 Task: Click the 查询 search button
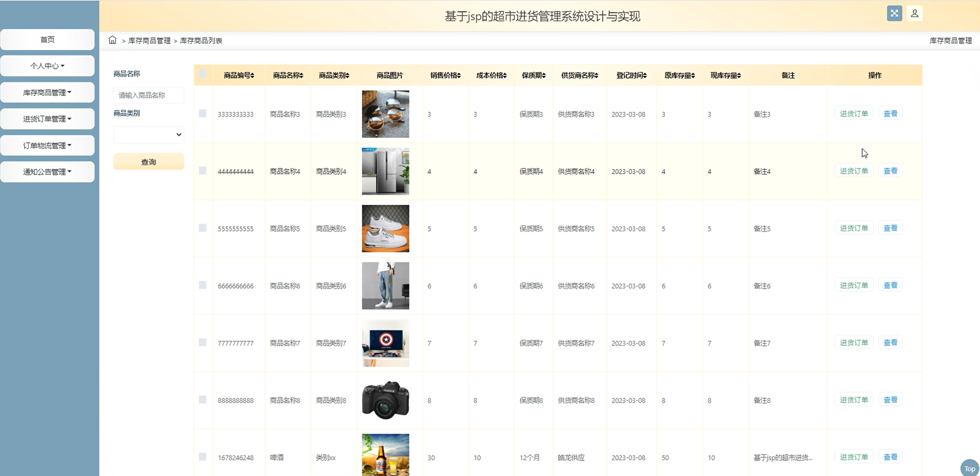point(149,162)
